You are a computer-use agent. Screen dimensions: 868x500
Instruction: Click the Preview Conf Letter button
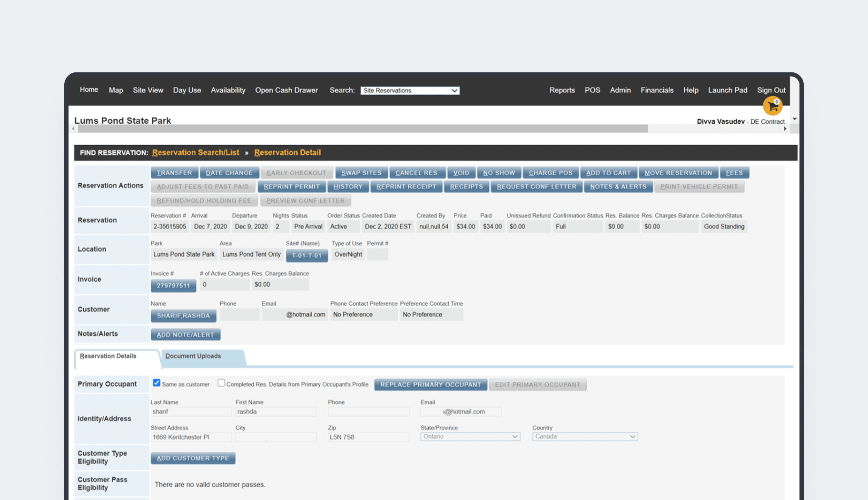click(306, 200)
